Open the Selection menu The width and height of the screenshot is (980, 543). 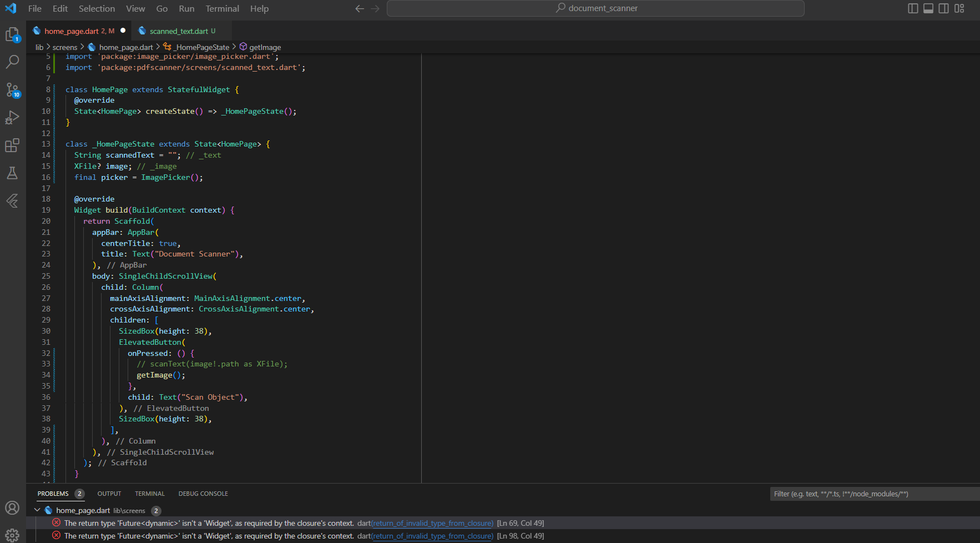click(x=97, y=8)
